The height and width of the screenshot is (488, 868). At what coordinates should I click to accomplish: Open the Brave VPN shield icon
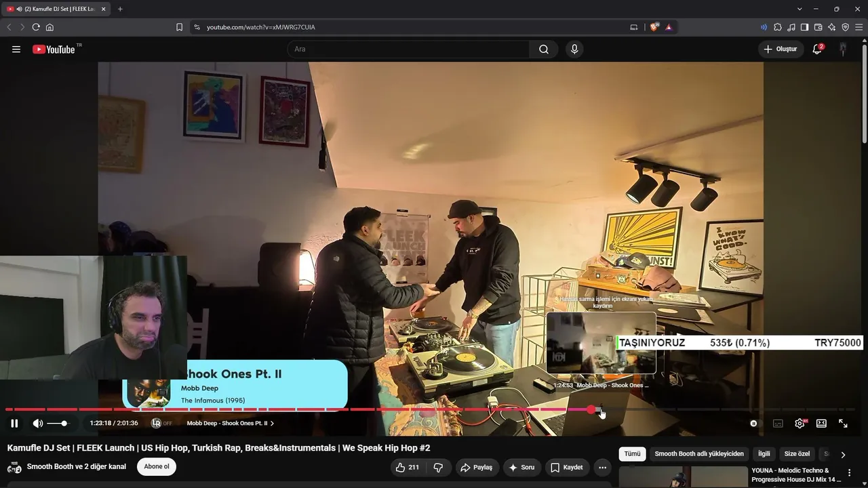pos(846,27)
